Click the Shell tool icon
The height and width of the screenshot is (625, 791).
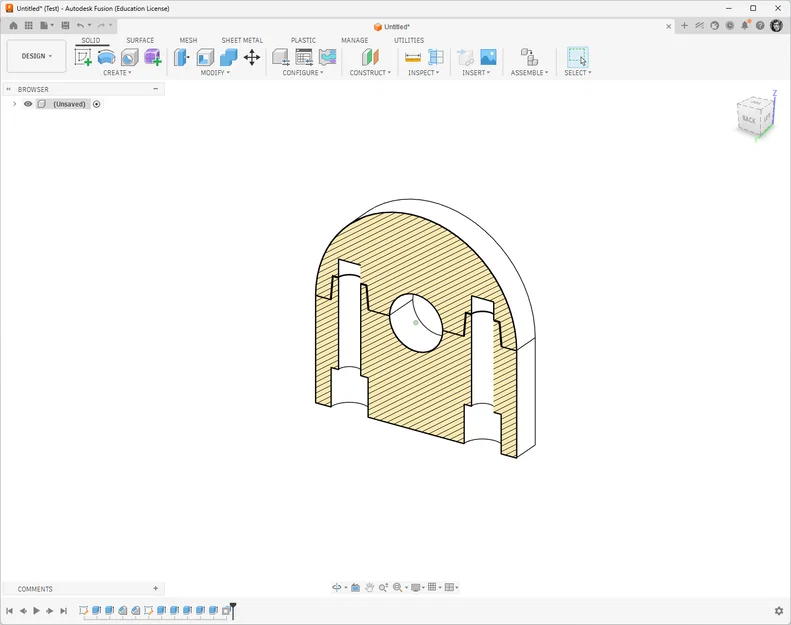point(205,57)
